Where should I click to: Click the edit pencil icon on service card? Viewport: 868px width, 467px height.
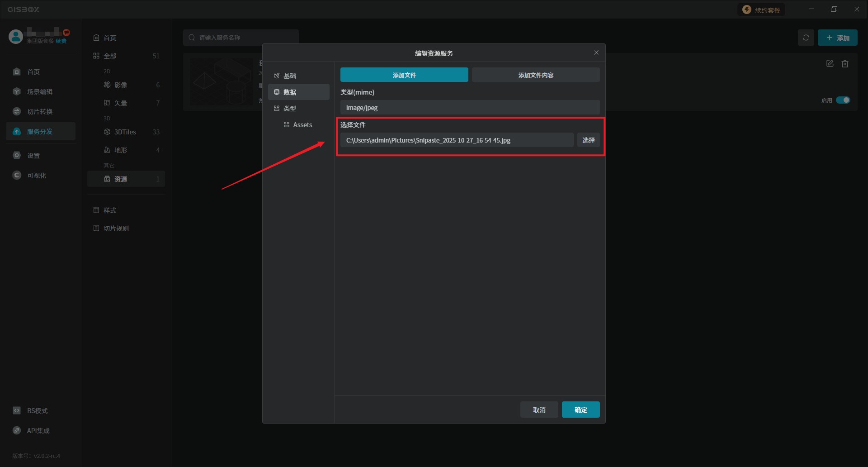point(830,64)
